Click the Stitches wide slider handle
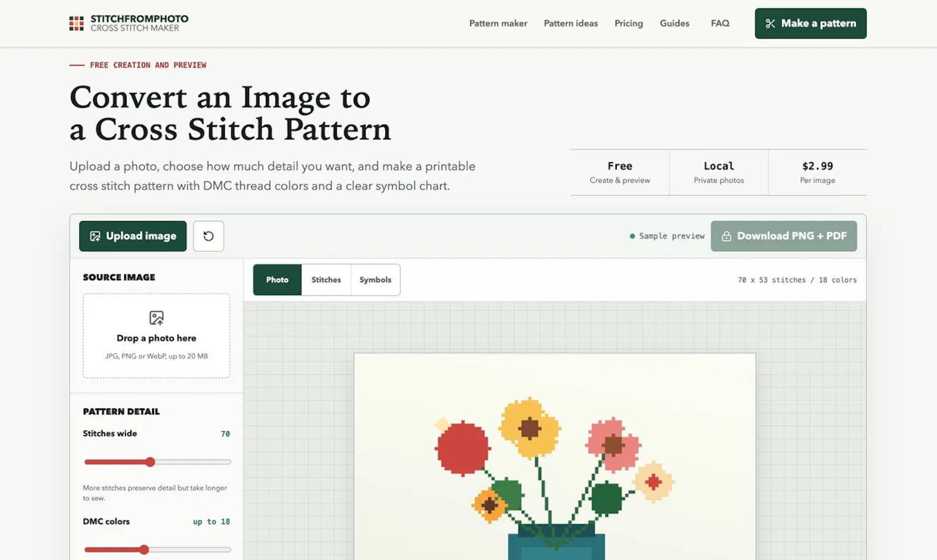Screen dimensions: 937x560 [150, 462]
